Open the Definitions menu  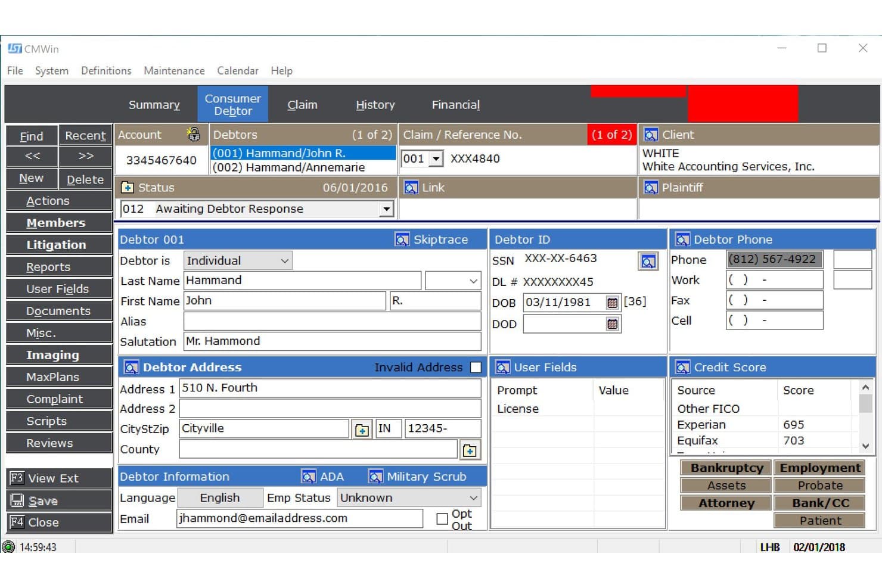(x=106, y=70)
